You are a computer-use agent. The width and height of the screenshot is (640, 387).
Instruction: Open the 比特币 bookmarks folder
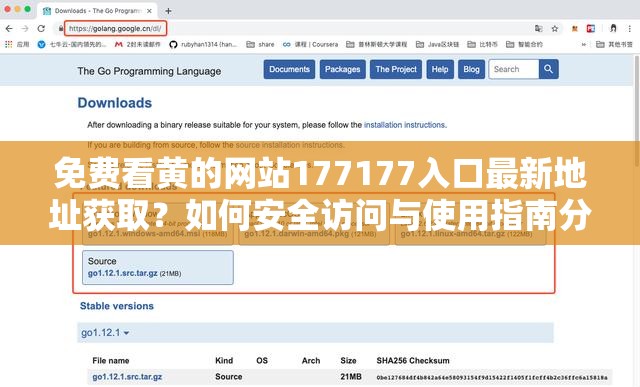(482, 44)
